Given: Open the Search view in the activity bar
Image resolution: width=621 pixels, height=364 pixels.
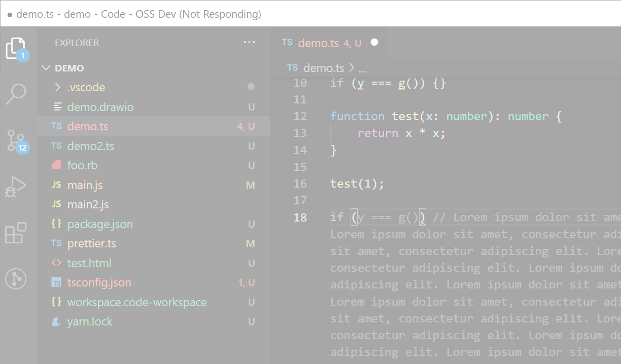Looking at the screenshot, I should tap(16, 94).
